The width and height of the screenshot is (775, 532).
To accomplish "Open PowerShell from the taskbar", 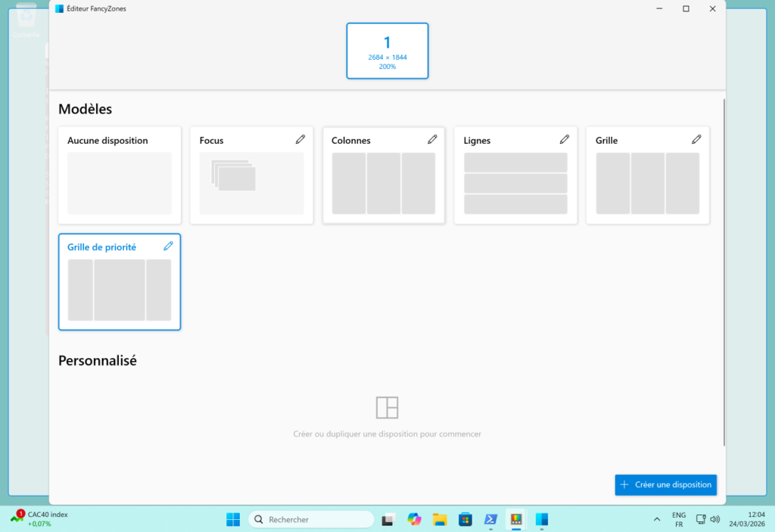I will pyautogui.click(x=491, y=519).
